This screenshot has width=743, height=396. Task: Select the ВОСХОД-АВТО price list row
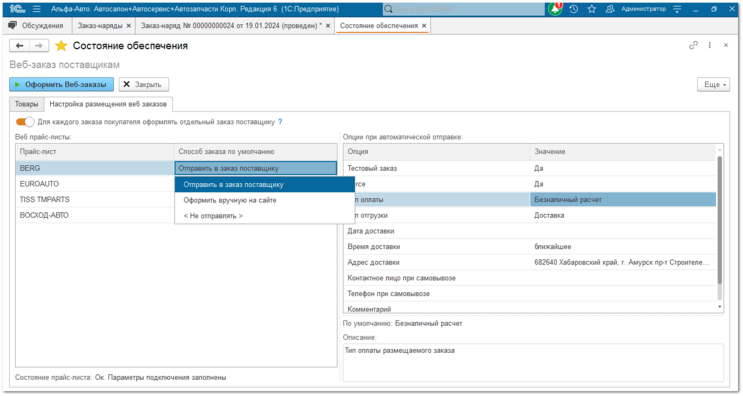pos(95,215)
